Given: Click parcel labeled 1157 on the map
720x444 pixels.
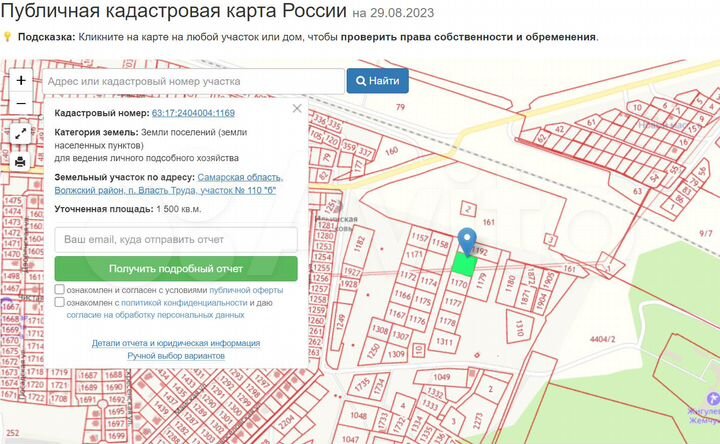Looking at the screenshot, I should 419,237.
